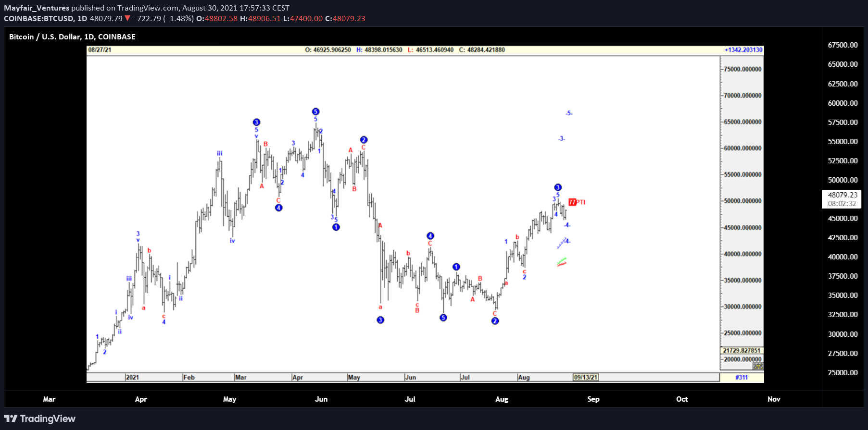Screen dimensions: 868x430
Task: Click the 50000.00 price axis label
Action: pos(843,180)
